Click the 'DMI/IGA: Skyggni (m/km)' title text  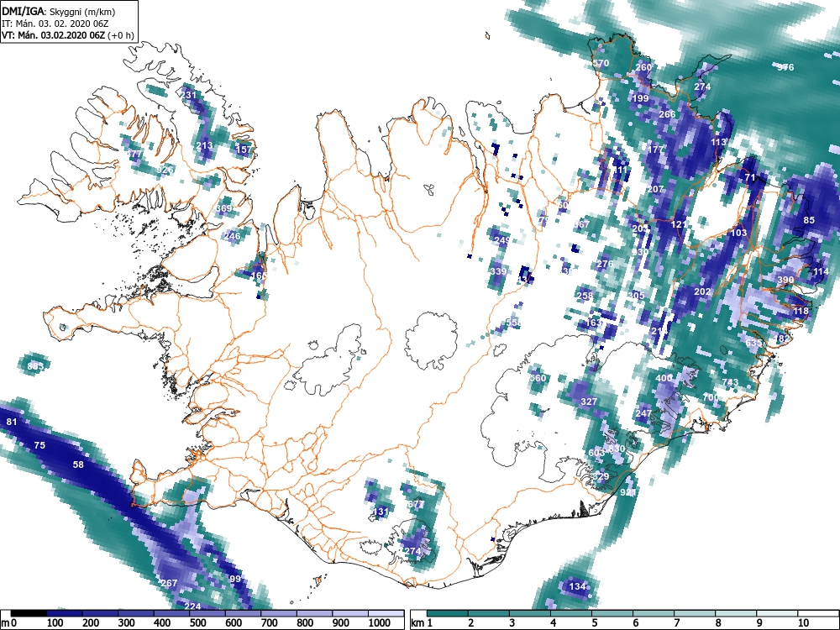[59, 11]
